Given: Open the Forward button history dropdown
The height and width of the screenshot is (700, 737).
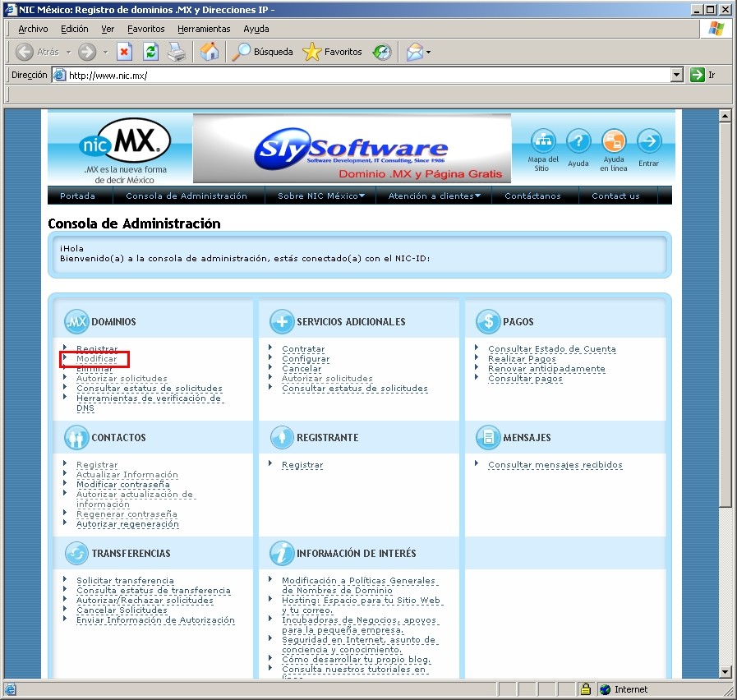Looking at the screenshot, I should tap(105, 52).
